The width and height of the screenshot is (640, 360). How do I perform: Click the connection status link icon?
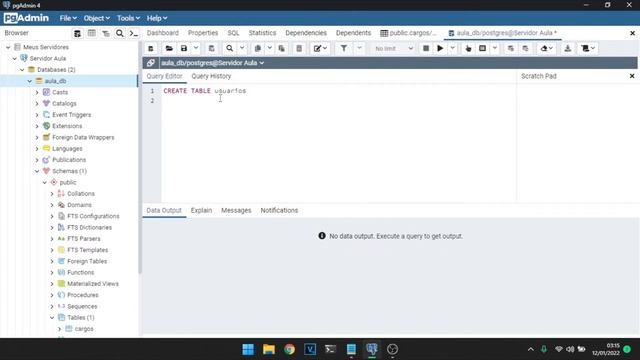coord(151,63)
